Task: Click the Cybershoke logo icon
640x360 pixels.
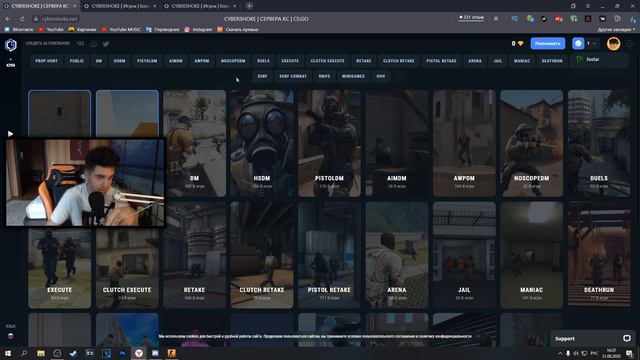Action: click(11, 44)
